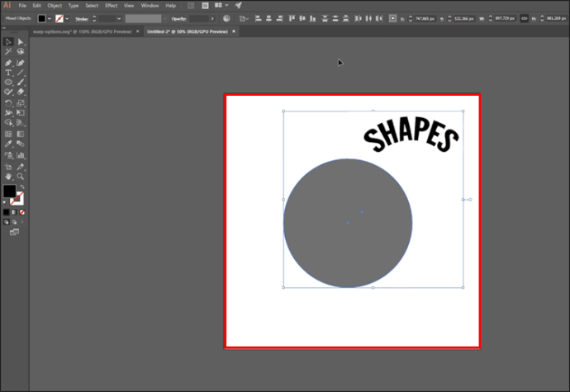Select the Pen tool
The height and width of the screenshot is (392, 570).
click(8, 63)
